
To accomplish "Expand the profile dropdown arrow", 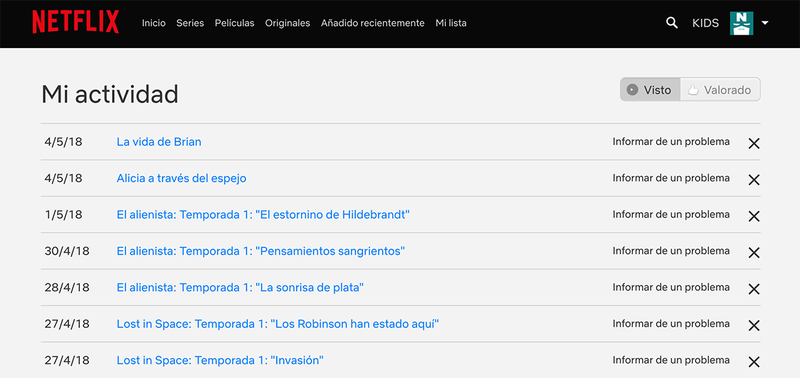I will coord(765,23).
